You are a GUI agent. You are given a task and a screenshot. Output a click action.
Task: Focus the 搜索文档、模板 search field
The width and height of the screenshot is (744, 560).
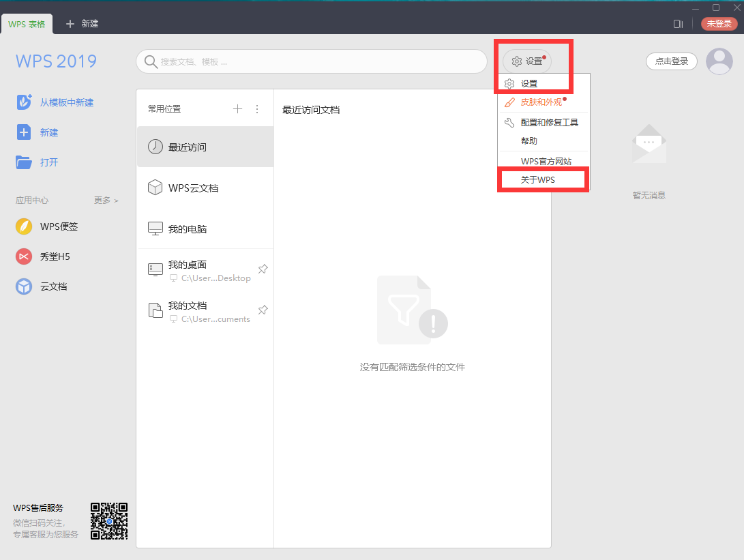312,61
